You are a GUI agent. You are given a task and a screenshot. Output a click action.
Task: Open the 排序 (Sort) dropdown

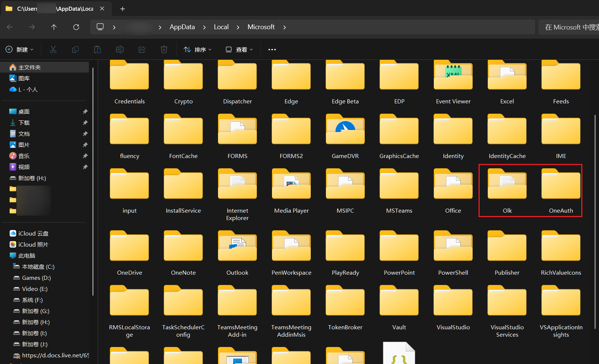point(198,49)
